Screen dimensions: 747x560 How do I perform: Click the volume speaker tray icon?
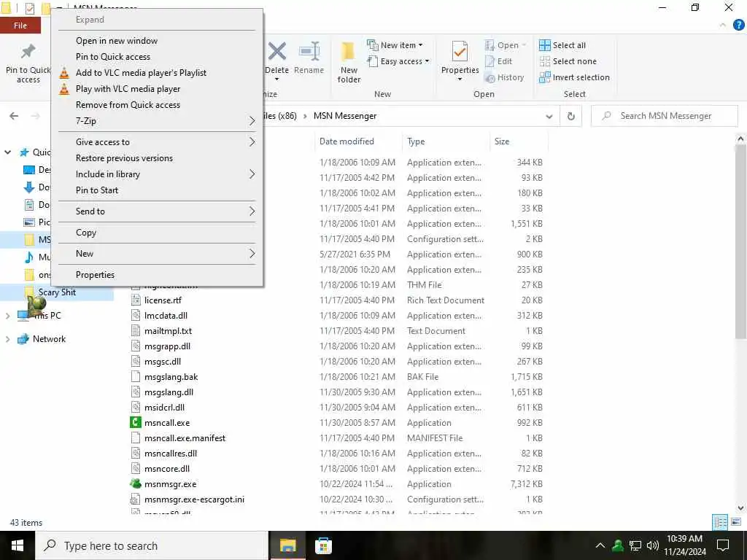coord(653,545)
